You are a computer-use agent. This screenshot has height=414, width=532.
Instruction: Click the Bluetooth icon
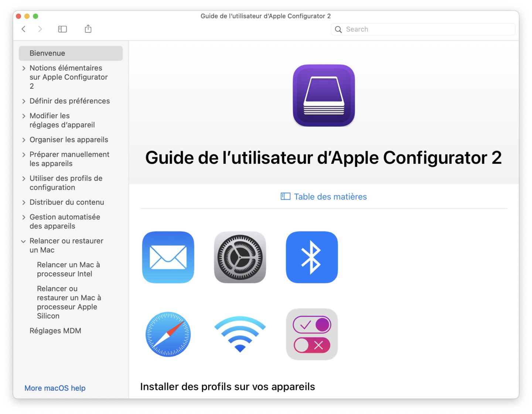point(312,257)
